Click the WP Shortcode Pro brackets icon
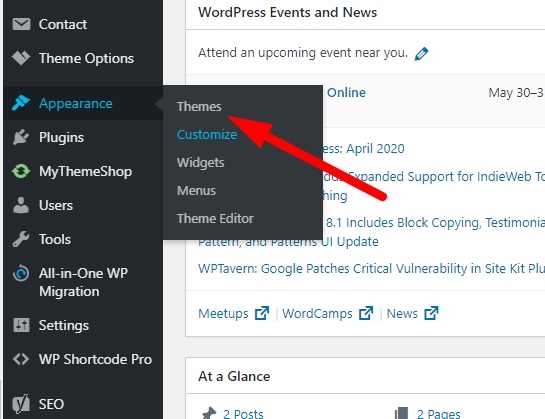 [21, 359]
